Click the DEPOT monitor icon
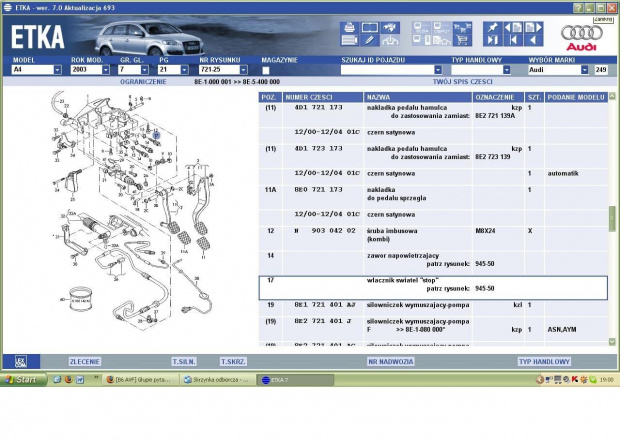Image resolution: width=620 pixels, height=442 pixels. coord(442,28)
